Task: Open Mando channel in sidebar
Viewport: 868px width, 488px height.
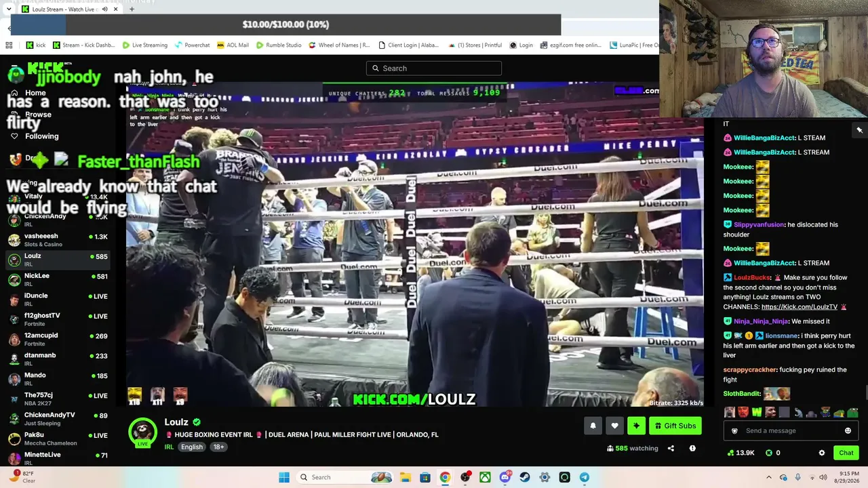Action: (58, 378)
